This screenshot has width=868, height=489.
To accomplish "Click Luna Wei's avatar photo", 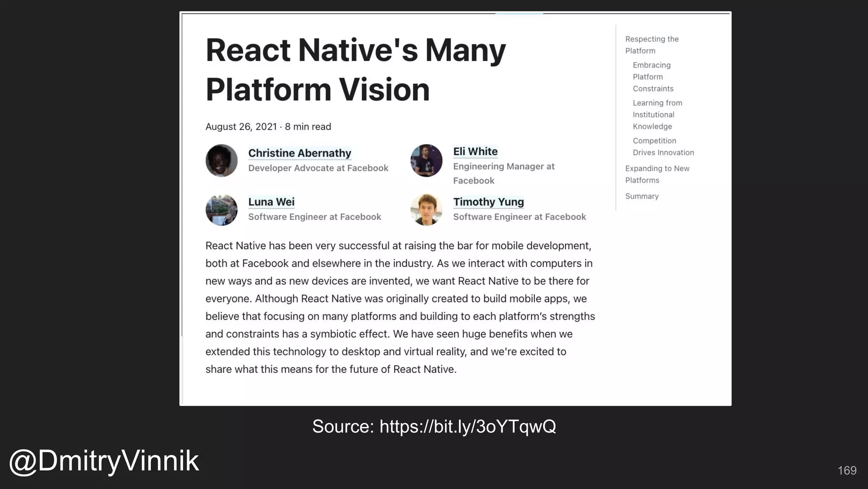I will [222, 210].
